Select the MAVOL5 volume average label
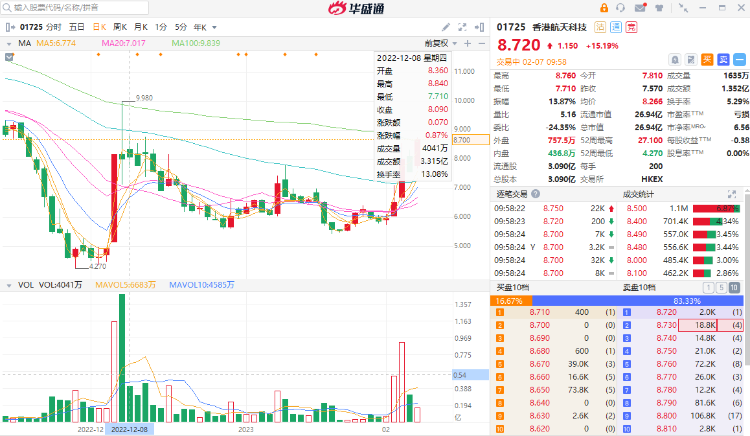 click(125, 285)
